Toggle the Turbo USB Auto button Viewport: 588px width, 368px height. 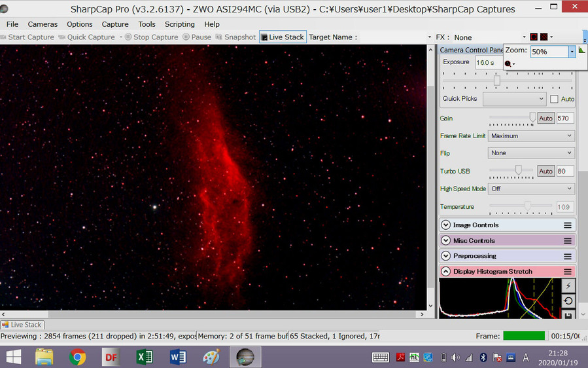(545, 172)
